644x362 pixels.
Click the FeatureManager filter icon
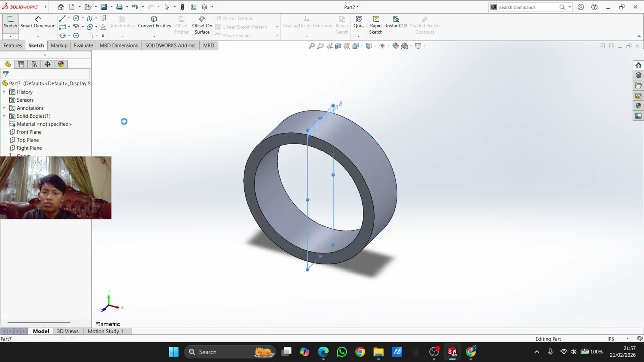point(5,74)
